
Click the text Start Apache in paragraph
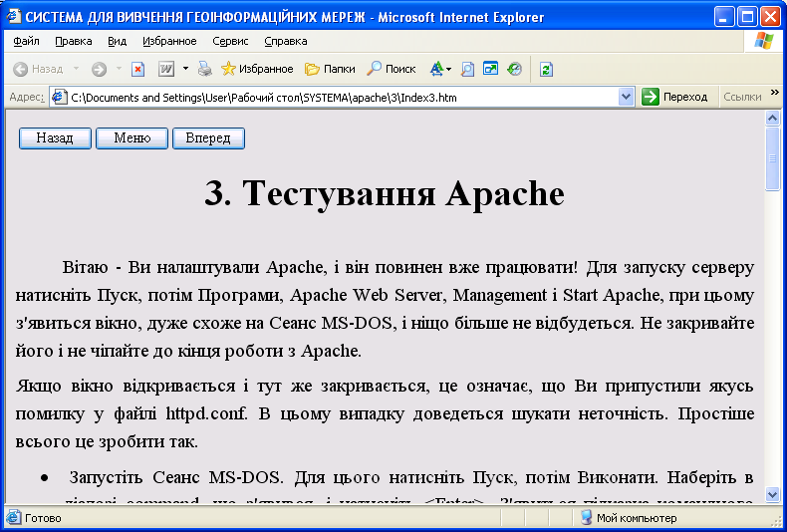tap(611, 295)
